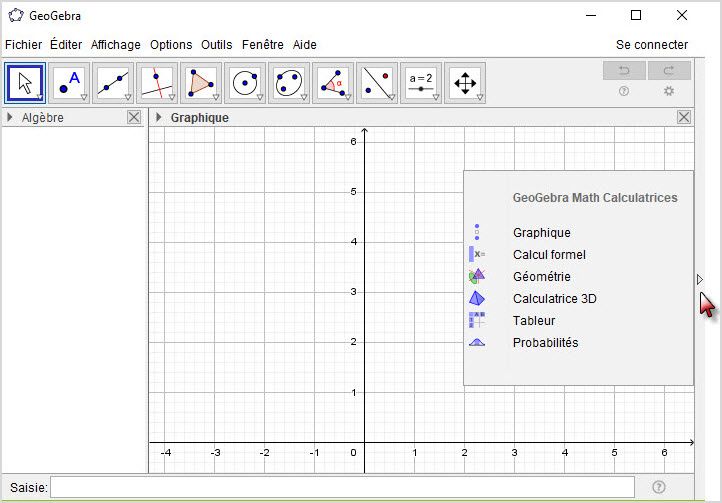Click in the Saisie input field
722x503 pixels.
342,487
